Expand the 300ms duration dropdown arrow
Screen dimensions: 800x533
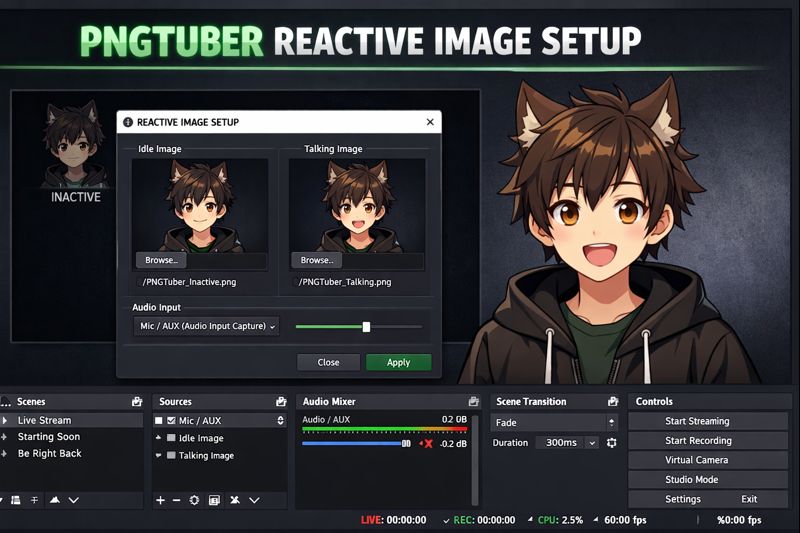pyautogui.click(x=591, y=442)
